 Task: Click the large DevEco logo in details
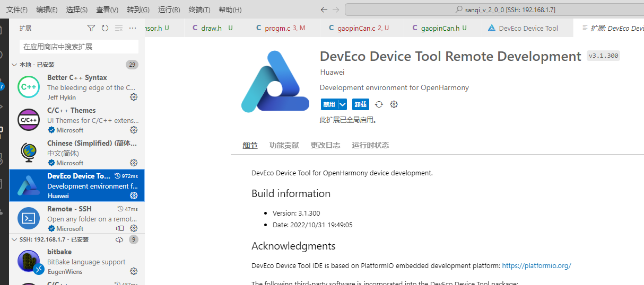[275, 82]
